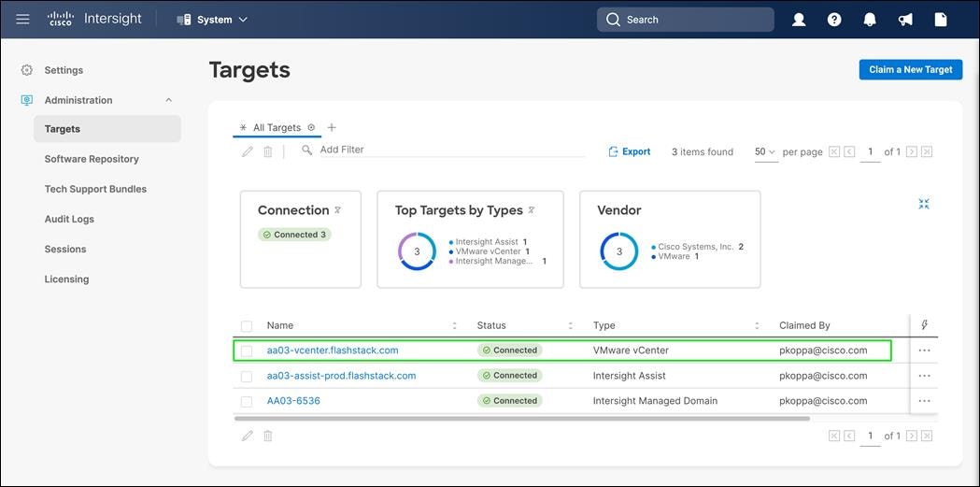Sort by Status column arrows
980x487 pixels.
click(x=571, y=325)
